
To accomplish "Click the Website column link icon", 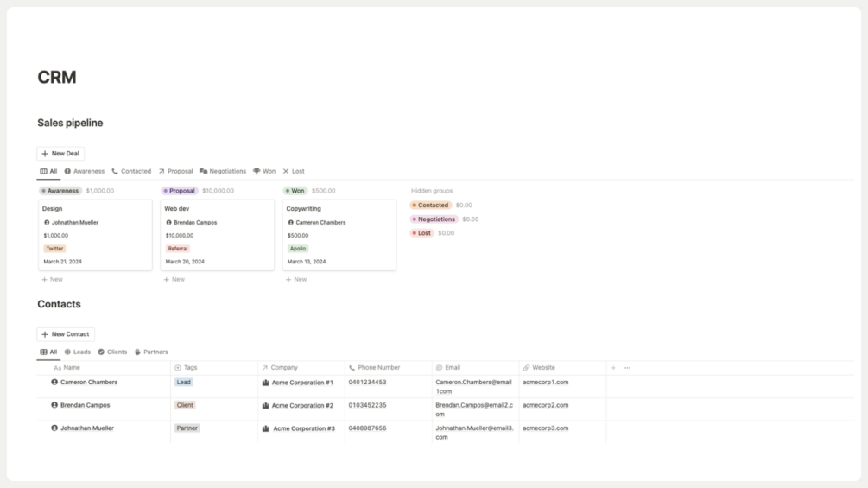I will (527, 367).
